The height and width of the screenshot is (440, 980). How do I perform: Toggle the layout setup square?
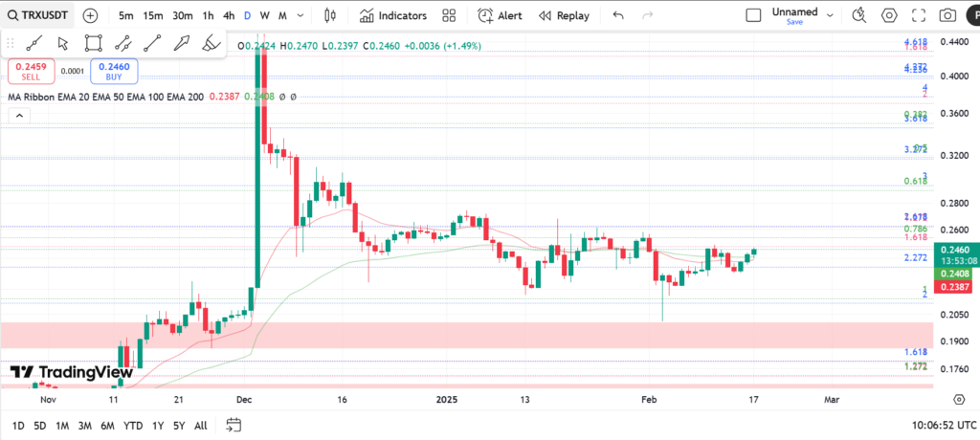point(753,15)
